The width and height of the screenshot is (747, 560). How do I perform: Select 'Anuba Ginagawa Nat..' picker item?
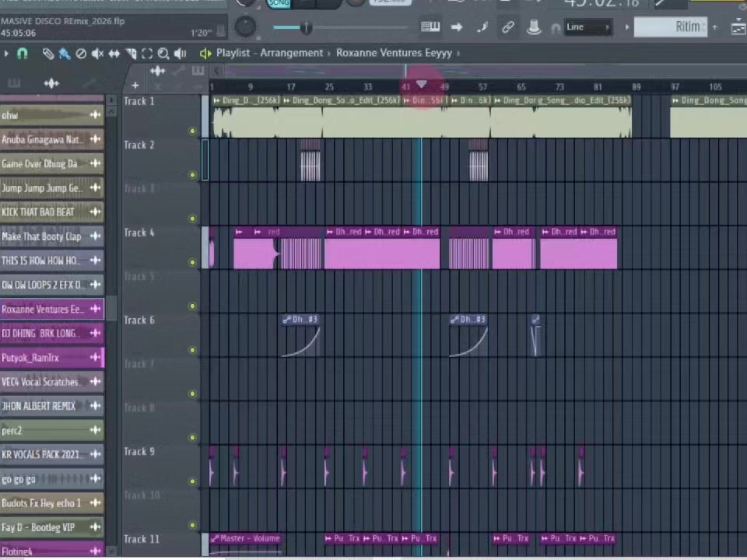tap(52, 139)
